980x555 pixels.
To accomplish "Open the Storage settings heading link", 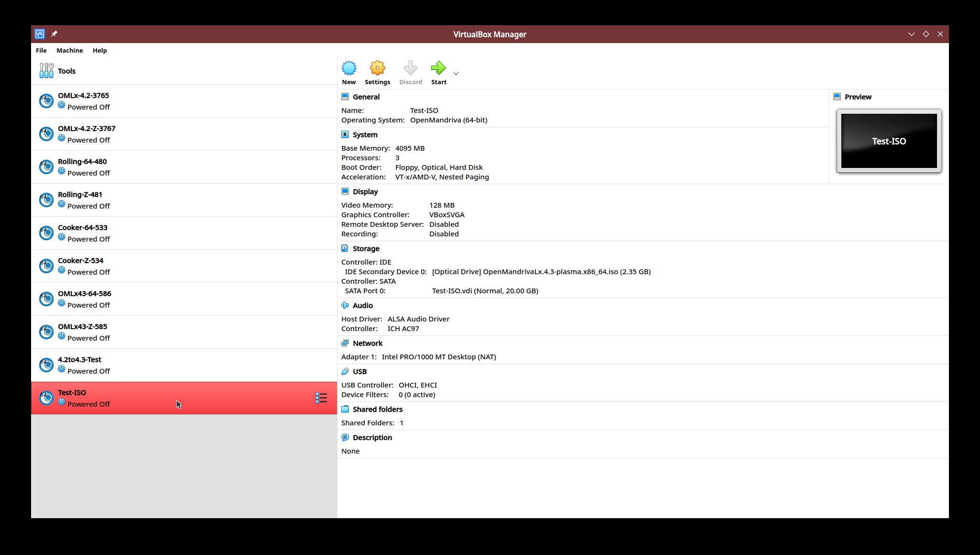I will point(366,248).
